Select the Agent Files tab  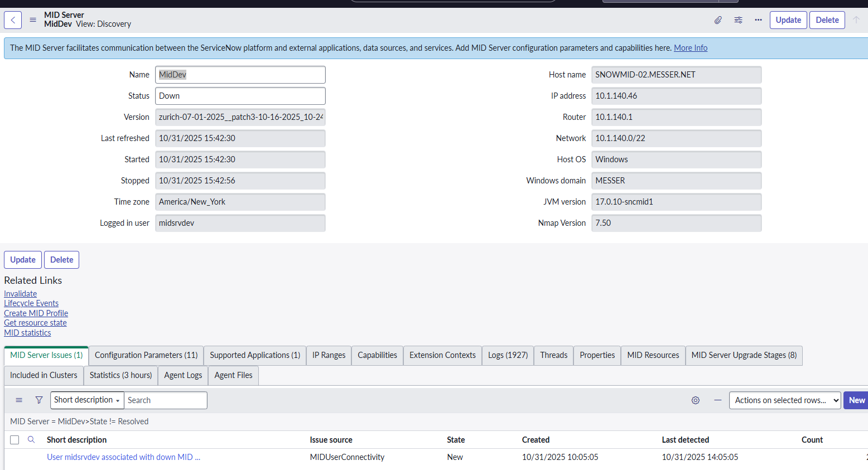click(233, 375)
